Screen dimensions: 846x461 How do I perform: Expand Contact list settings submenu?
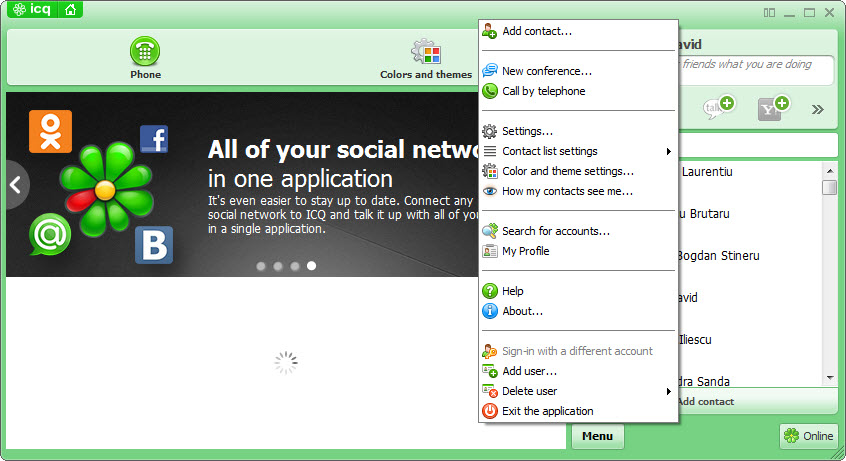578,151
